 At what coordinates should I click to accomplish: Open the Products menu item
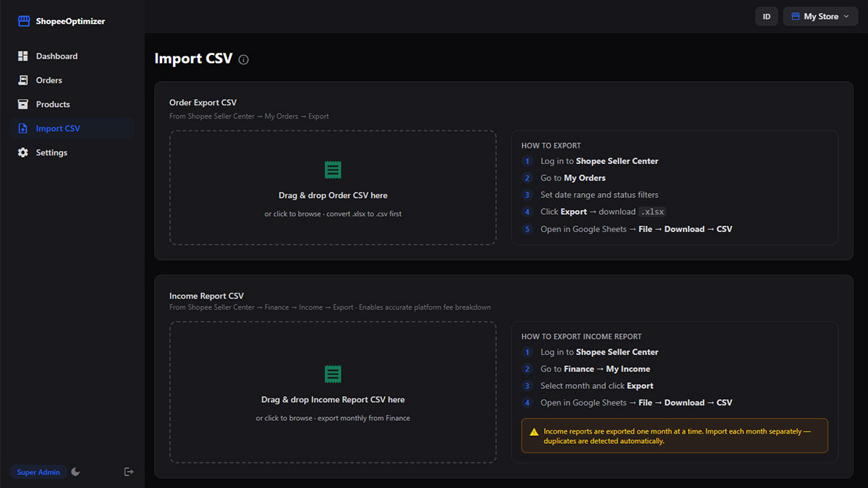72,104
